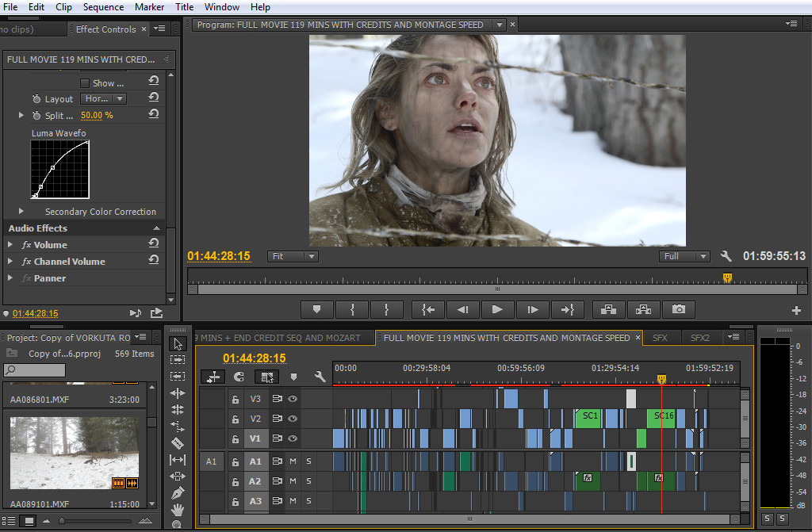Switch Project panel to list view
812x532 pixels.
[9, 521]
